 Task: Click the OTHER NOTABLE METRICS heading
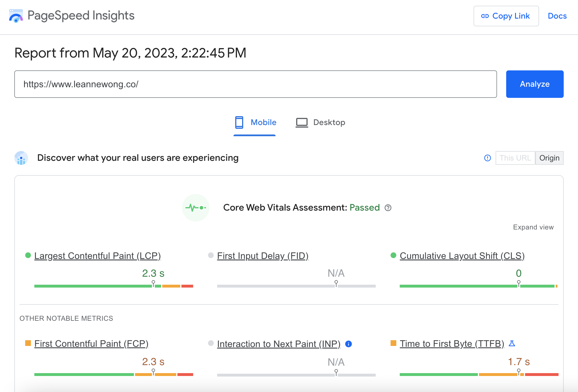pos(66,318)
